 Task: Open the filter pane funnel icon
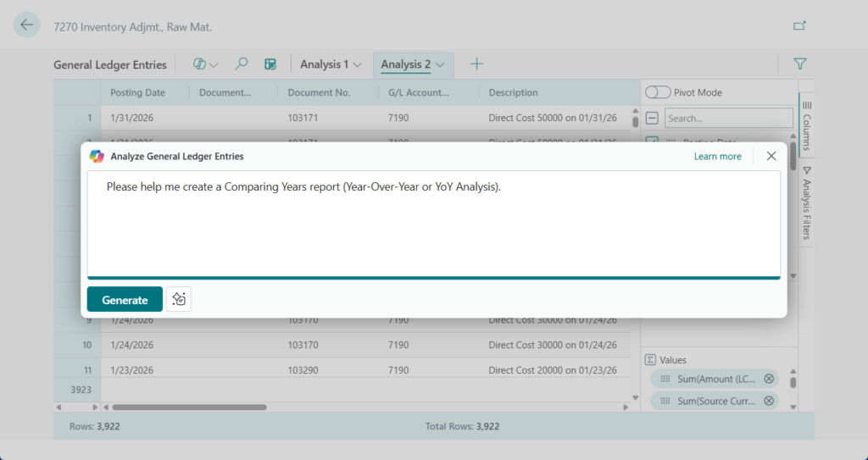(799, 64)
